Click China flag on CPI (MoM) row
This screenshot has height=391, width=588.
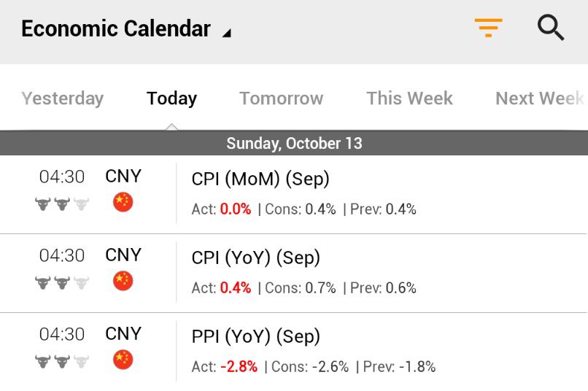click(123, 202)
